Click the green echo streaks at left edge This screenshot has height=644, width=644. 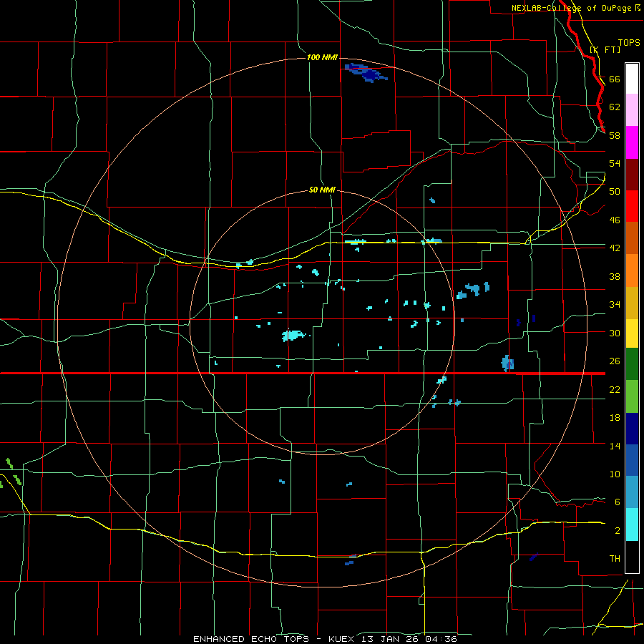(10, 474)
